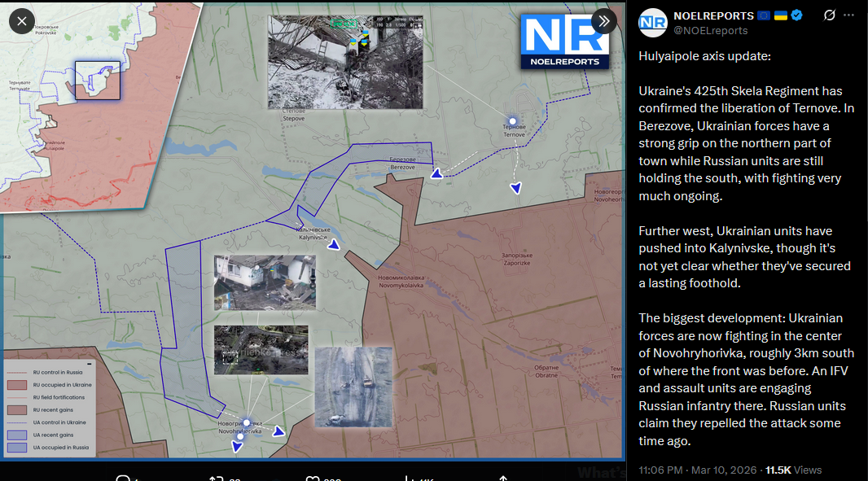This screenshot has height=481, width=868.
Task: Click the RU occupied in Ukraine legend swatch
Action: point(17,385)
